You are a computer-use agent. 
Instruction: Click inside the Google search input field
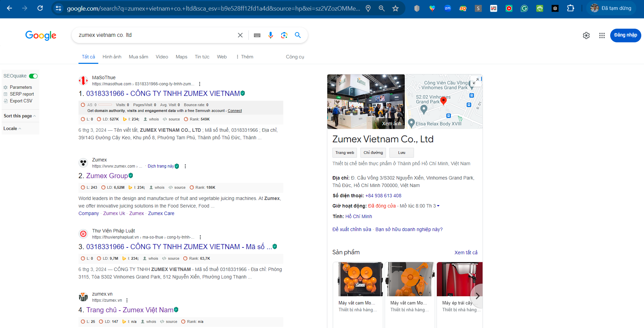tap(155, 35)
